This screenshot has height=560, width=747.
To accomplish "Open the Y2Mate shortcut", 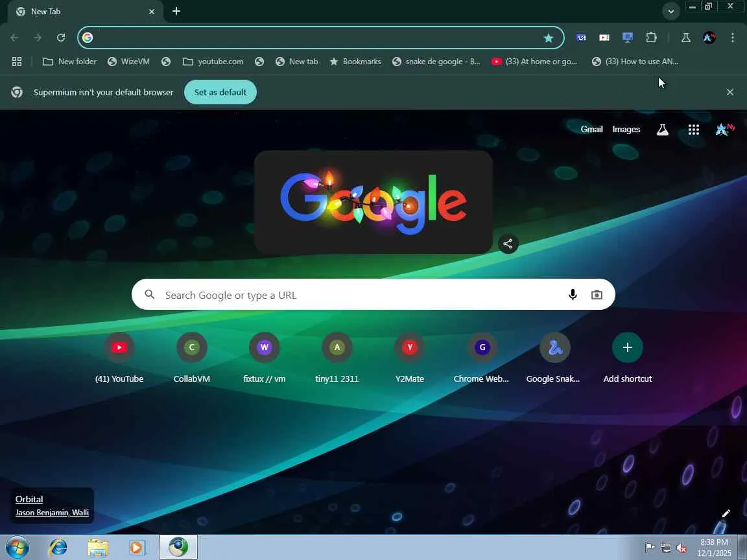I will pyautogui.click(x=410, y=358).
